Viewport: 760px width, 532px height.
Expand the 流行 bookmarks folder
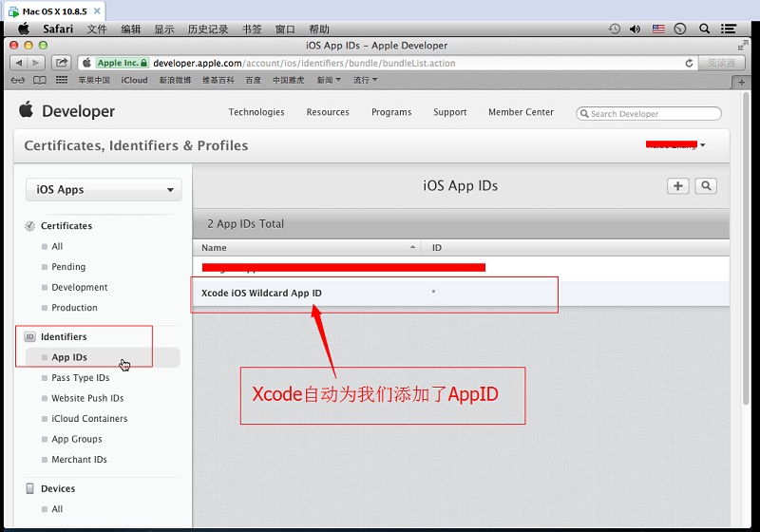pos(365,80)
